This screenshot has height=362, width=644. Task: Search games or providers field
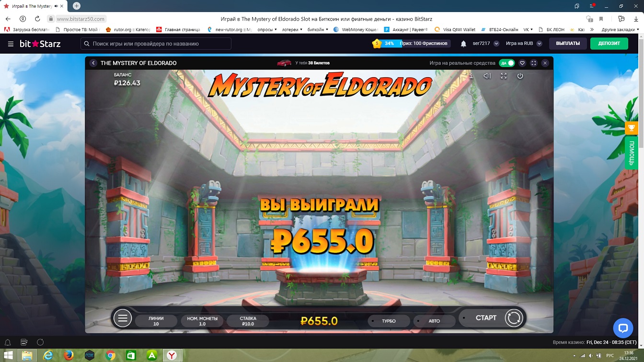point(156,44)
